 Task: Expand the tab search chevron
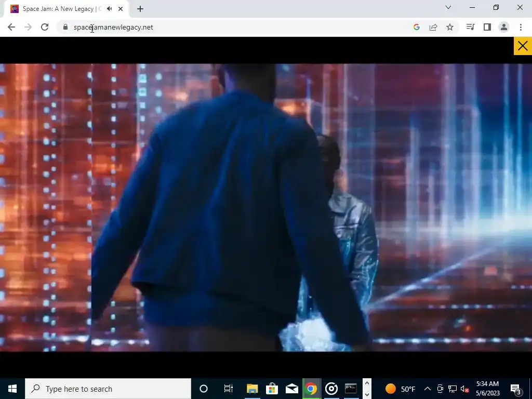[448, 7]
